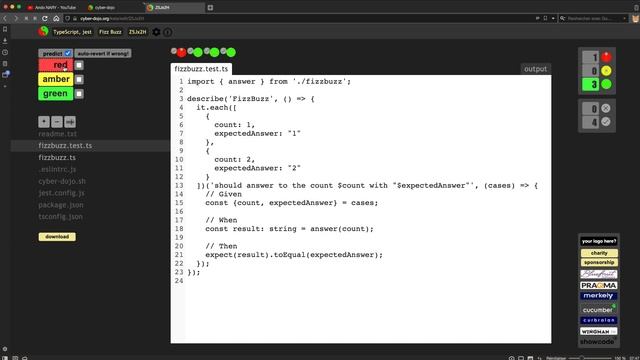Click the wrong predictions cross icon

(606, 108)
